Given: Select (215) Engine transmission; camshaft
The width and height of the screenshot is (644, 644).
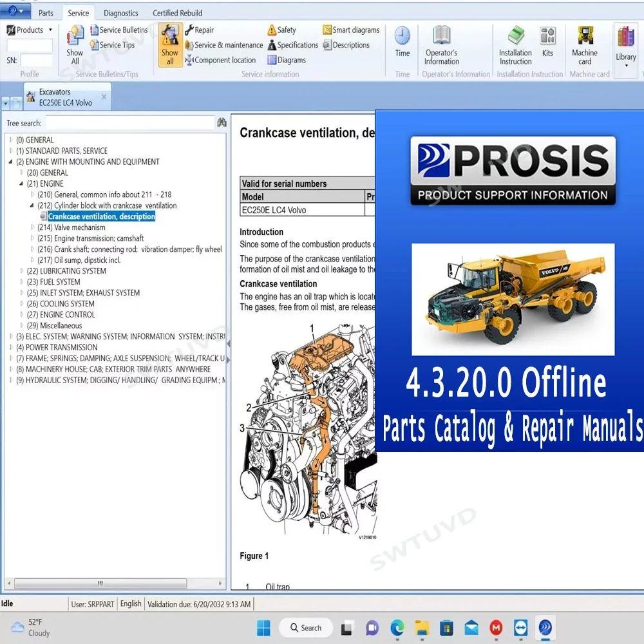Looking at the screenshot, I should pos(90,238).
